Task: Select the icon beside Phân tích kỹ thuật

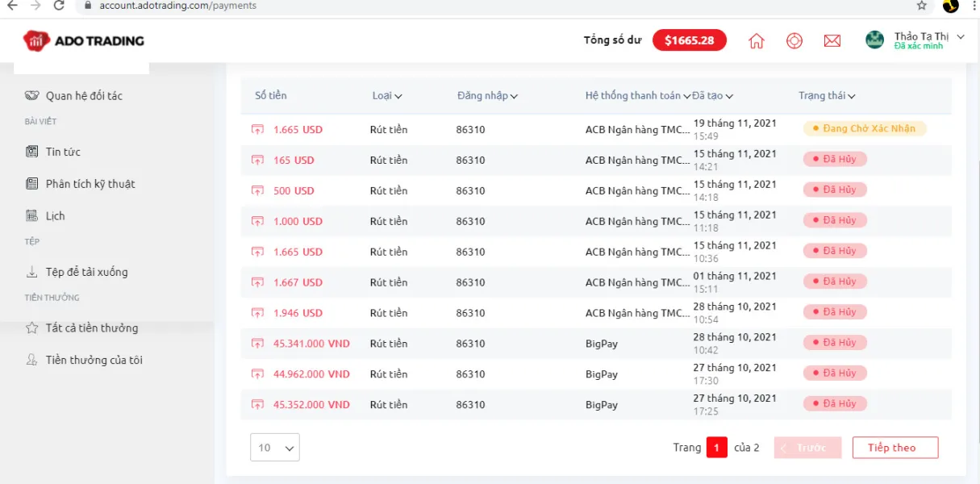Action: (x=32, y=184)
